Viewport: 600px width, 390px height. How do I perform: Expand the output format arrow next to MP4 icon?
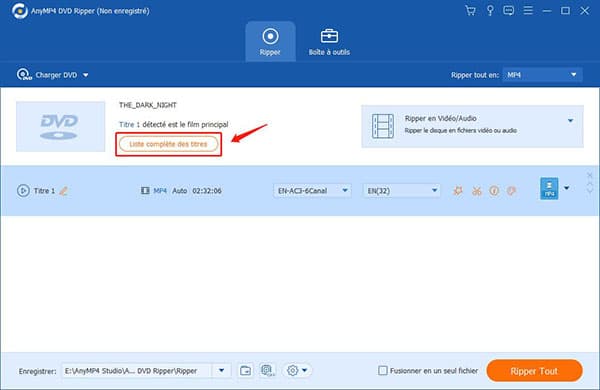tap(567, 188)
